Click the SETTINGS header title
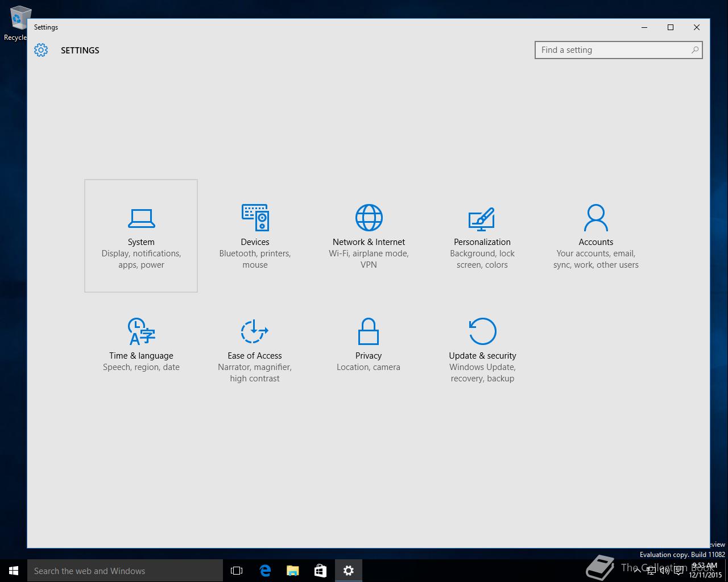The height and width of the screenshot is (582, 728). (x=80, y=50)
